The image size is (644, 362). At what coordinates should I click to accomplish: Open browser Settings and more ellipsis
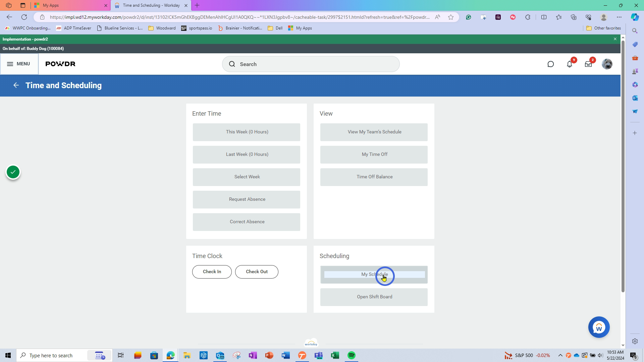(619, 17)
